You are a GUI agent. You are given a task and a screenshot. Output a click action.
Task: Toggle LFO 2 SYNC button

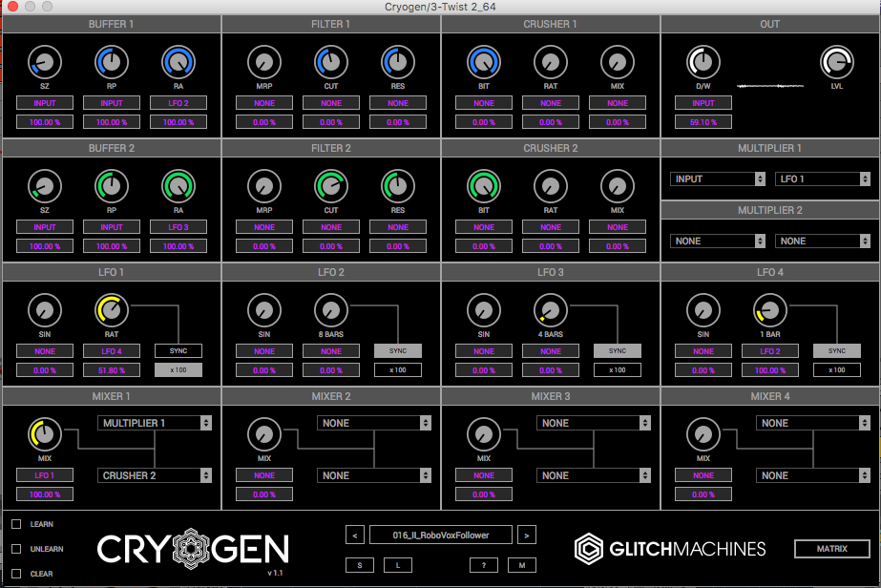click(x=398, y=350)
